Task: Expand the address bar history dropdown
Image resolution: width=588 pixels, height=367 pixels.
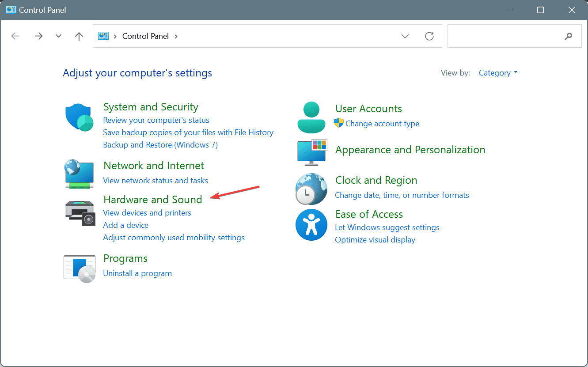Action: point(405,36)
